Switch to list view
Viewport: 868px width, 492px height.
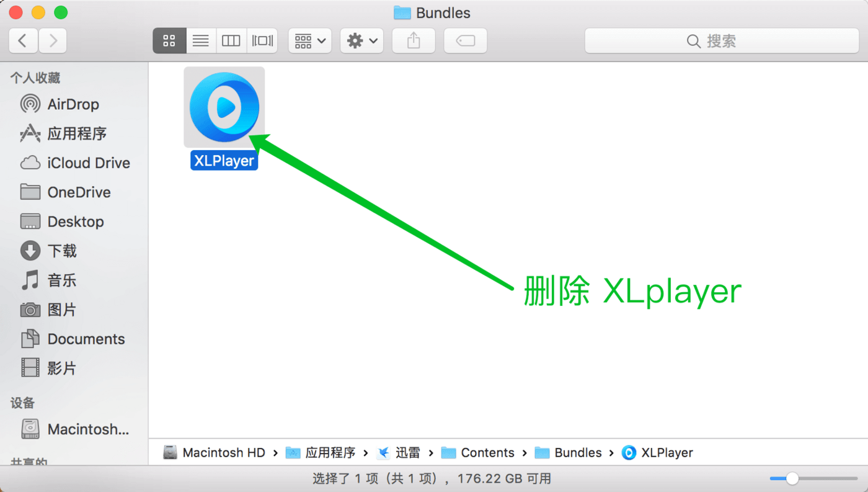pos(200,41)
